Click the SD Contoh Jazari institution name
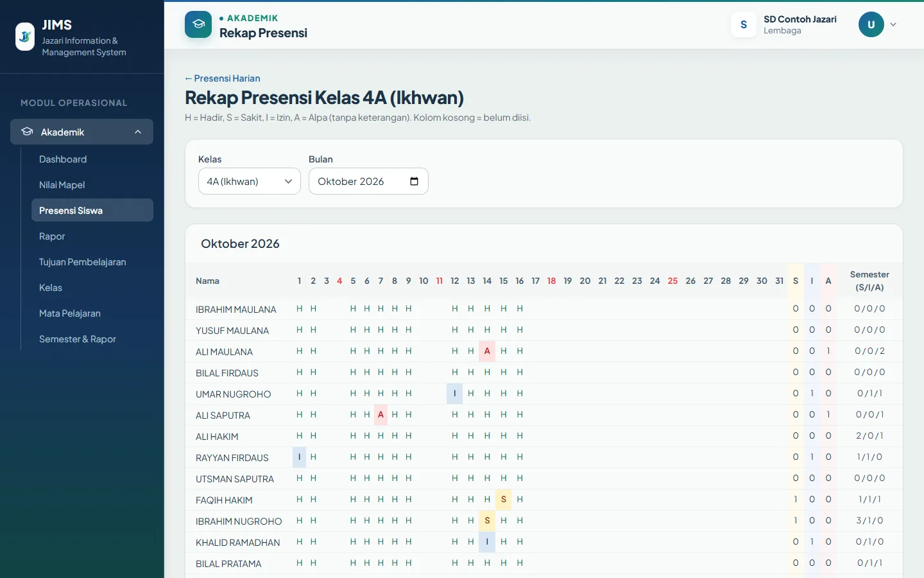 pos(800,19)
